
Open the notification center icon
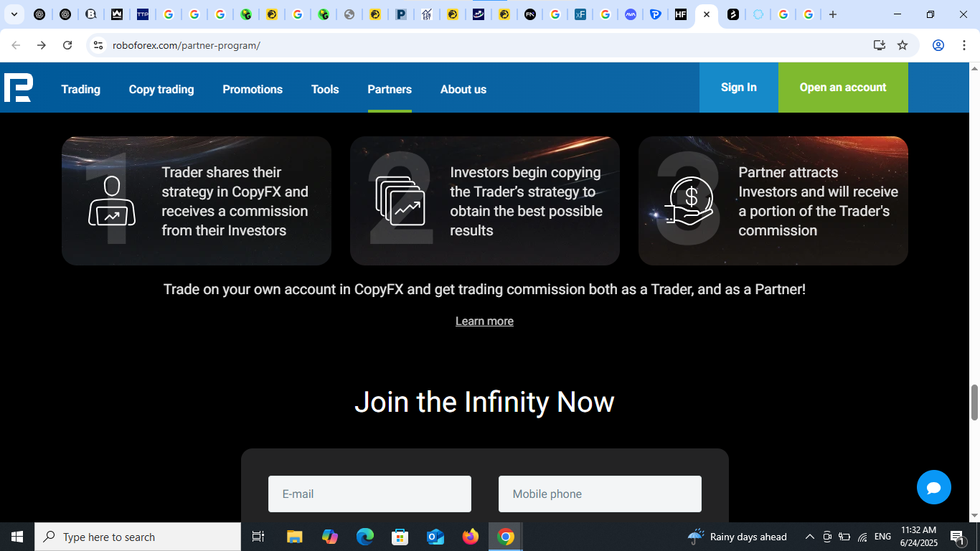(x=957, y=537)
